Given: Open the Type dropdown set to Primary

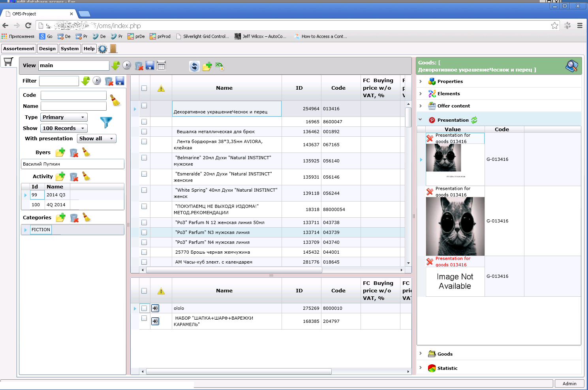Looking at the screenshot, I should tap(64, 117).
